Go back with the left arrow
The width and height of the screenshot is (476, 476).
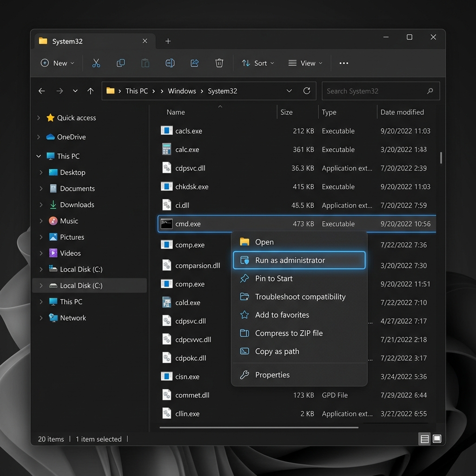(x=42, y=91)
